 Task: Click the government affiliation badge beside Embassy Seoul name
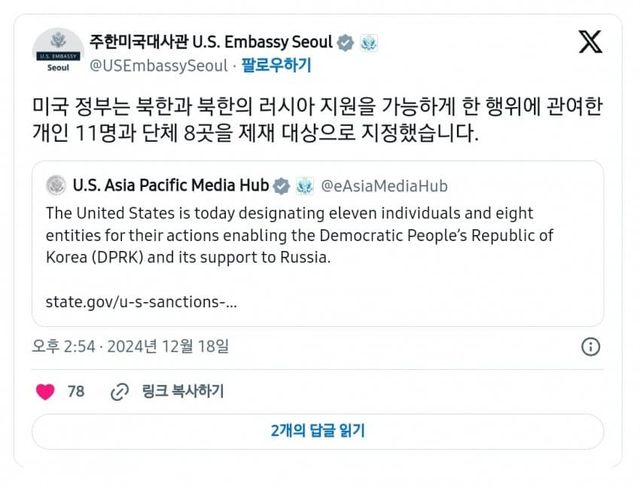pyautogui.click(x=368, y=42)
